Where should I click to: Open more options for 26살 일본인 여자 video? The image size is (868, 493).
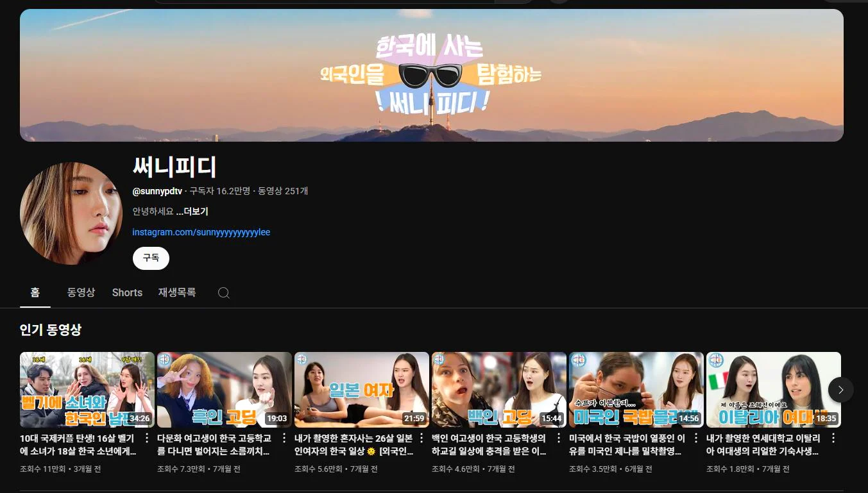coord(421,439)
